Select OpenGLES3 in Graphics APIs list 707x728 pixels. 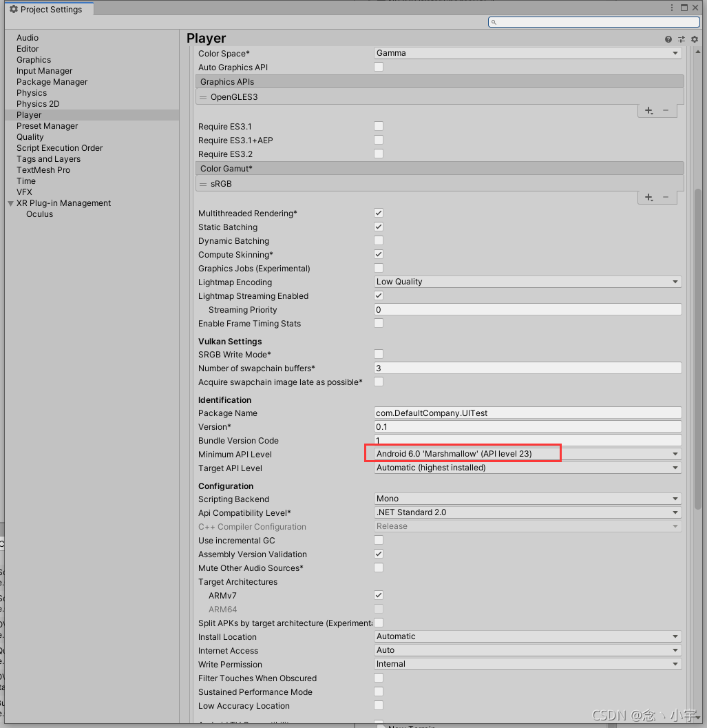pyautogui.click(x=440, y=97)
